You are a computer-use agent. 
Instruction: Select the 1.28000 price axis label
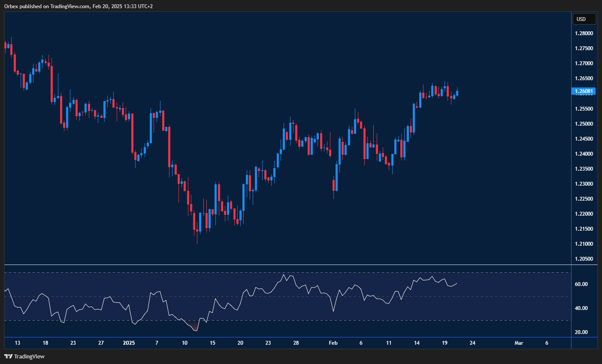(x=584, y=33)
